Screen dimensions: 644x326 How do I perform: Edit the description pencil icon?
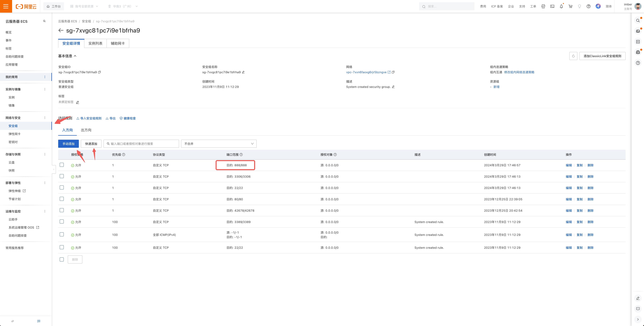(x=393, y=87)
